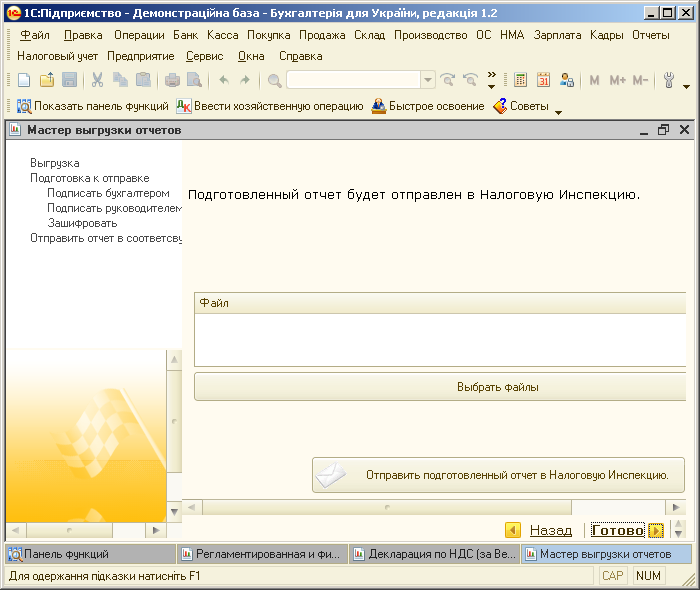Click the Print preview icon
The height and width of the screenshot is (590, 700).
coord(194,80)
